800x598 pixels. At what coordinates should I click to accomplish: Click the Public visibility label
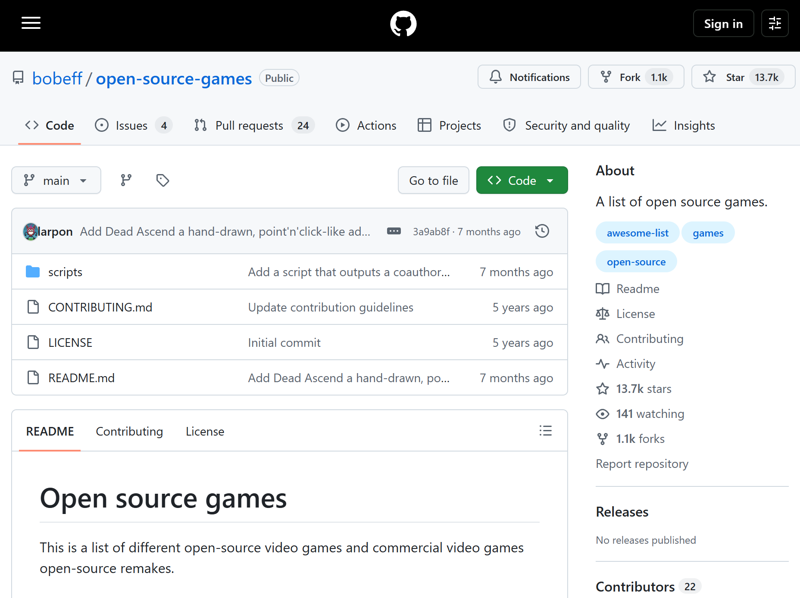(279, 78)
